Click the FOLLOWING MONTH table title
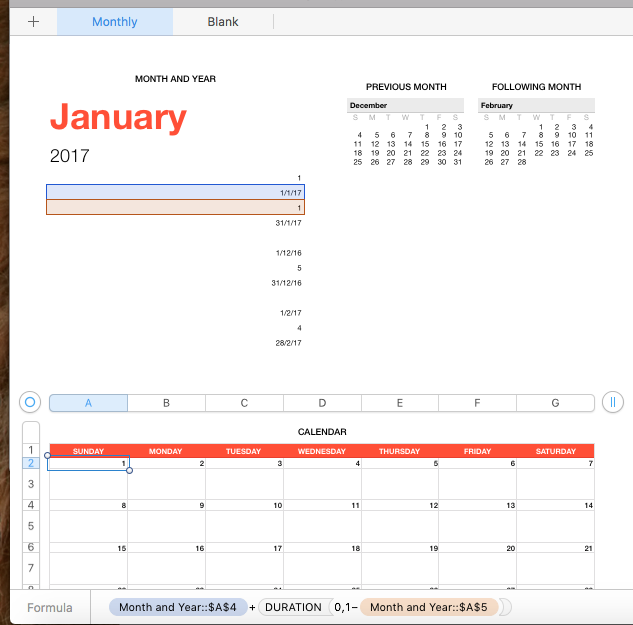633x625 pixels. tap(537, 87)
